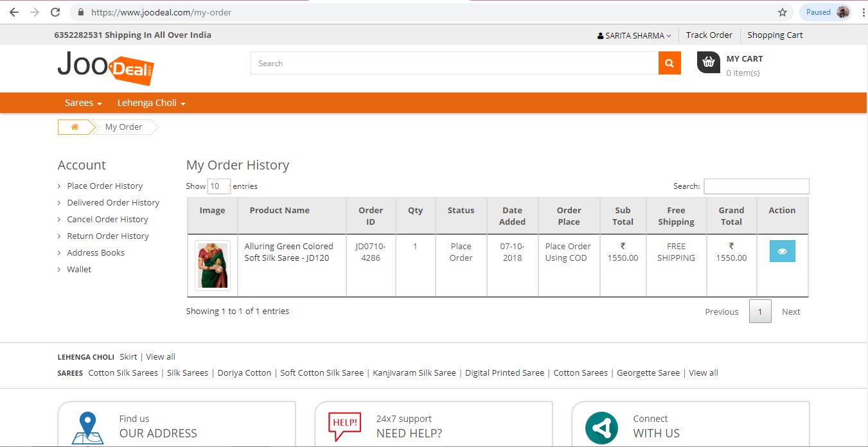Click MY CART label
Viewport: 868px width, 447px height.
745,58
